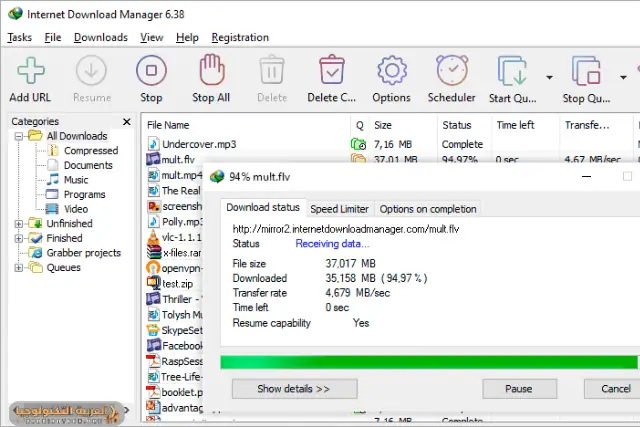Click the Start Queue toolbar icon
This screenshot has height=427, width=640.
pos(512,71)
